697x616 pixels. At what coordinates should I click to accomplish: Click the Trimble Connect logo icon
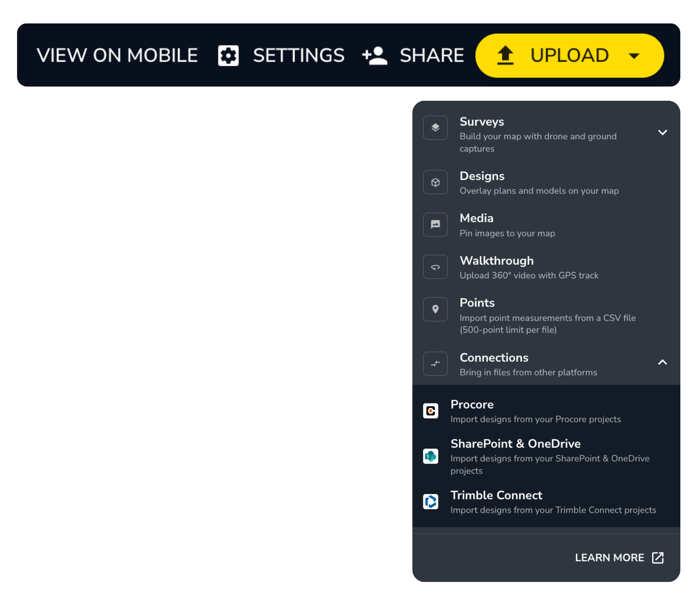pos(431,501)
